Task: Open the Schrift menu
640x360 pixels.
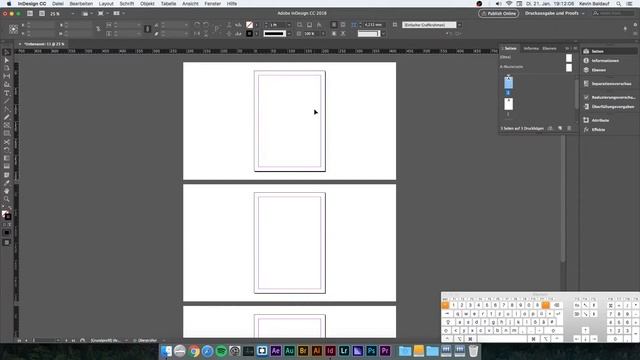Action: 127,4
